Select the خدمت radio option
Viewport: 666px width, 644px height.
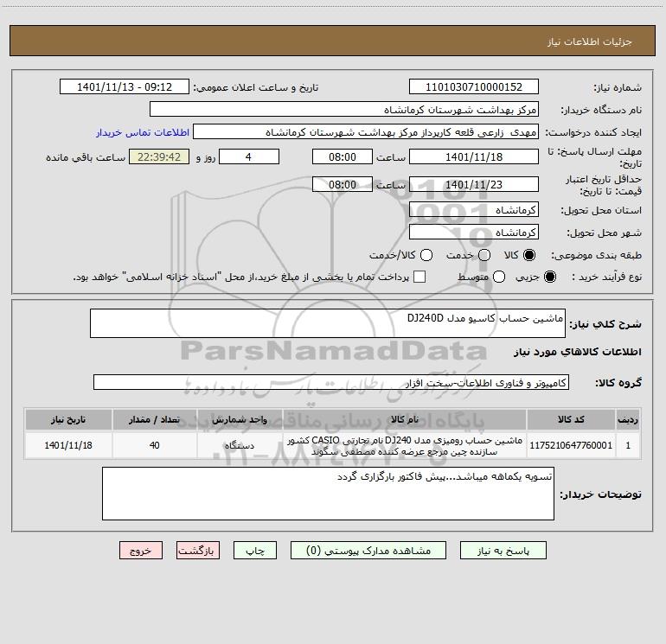pos(484,255)
